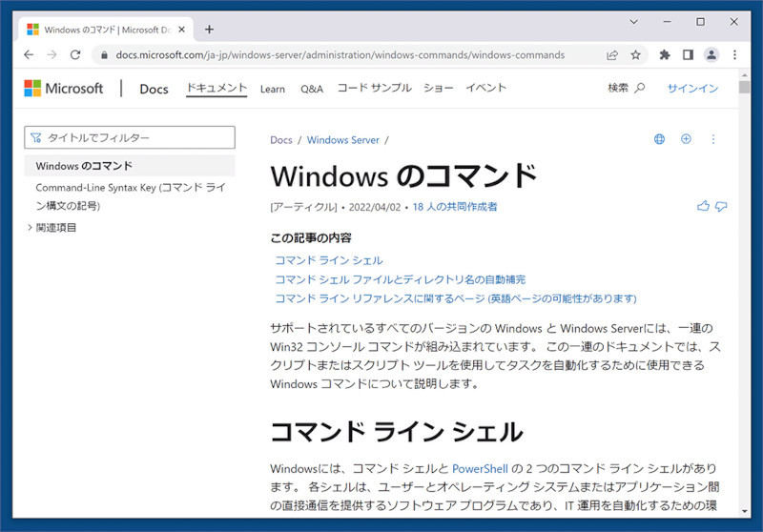The image size is (763, 532).
Task: Click the globe language icon
Action: click(x=659, y=139)
